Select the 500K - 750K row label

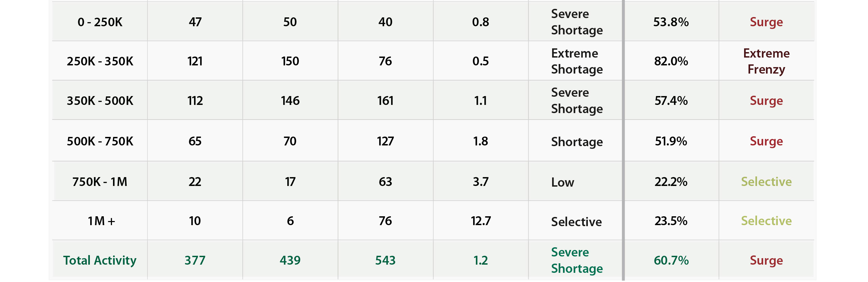(x=100, y=141)
